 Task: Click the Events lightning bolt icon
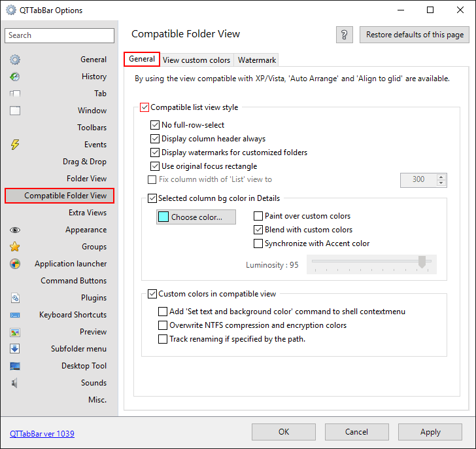[x=15, y=145]
